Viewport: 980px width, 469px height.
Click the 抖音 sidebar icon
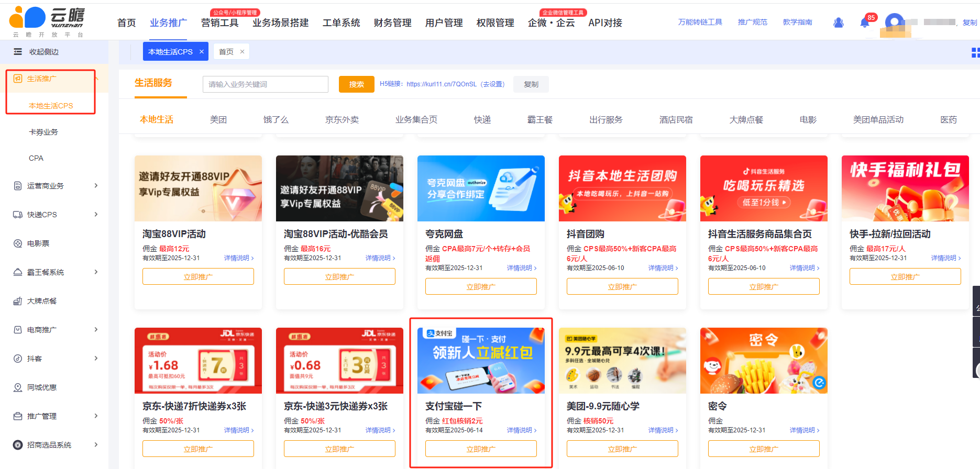(17, 359)
